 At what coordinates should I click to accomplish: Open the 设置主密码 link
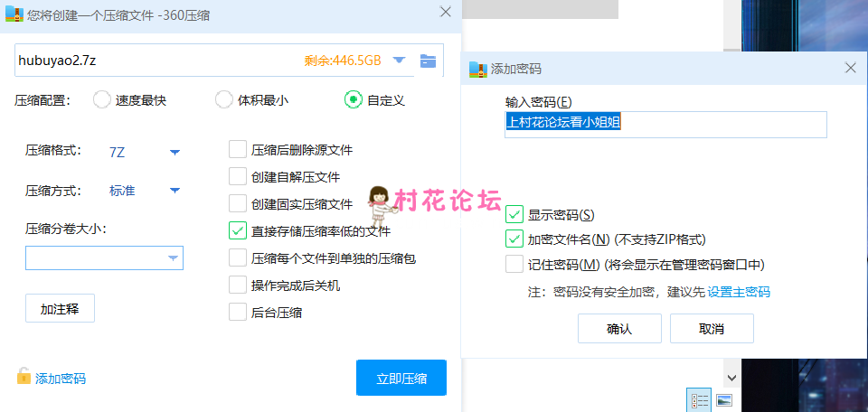pyautogui.click(x=739, y=292)
